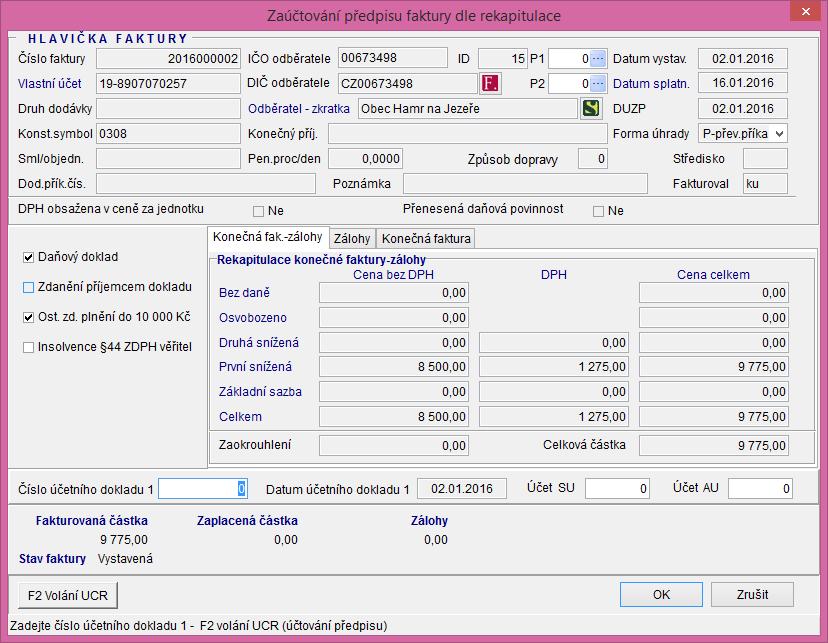This screenshot has width=828, height=643.
Task: Click the P1 value field
Action: (569, 59)
